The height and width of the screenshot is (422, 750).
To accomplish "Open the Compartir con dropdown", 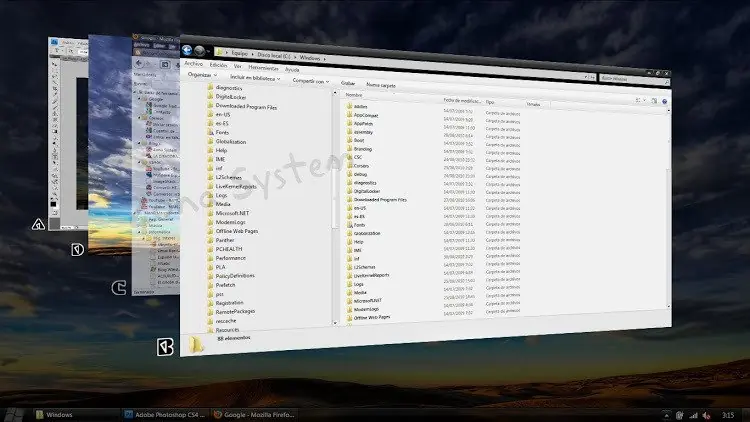I will [311, 81].
